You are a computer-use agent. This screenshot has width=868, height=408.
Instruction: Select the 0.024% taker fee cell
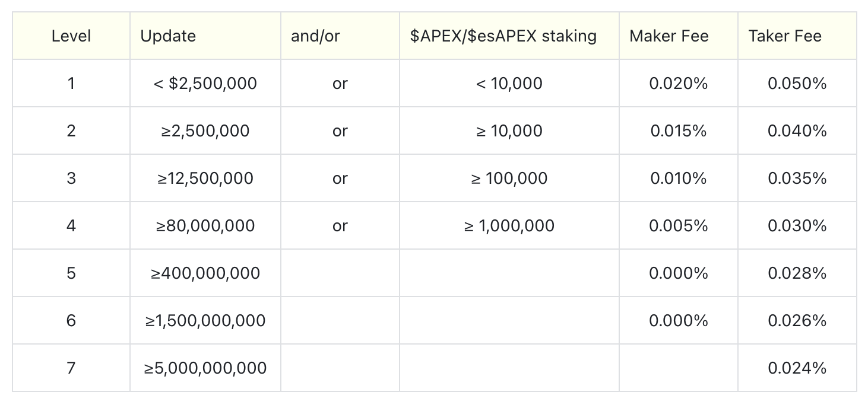tap(797, 368)
